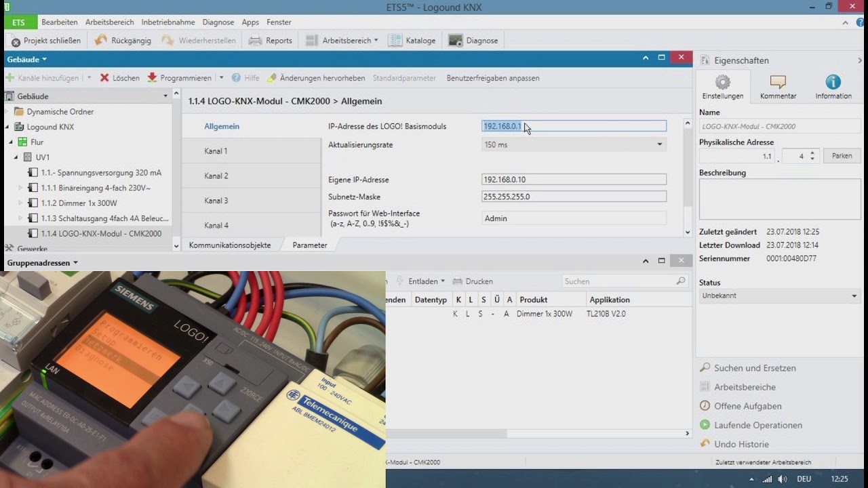Click the Web-Interface password field

click(574, 218)
